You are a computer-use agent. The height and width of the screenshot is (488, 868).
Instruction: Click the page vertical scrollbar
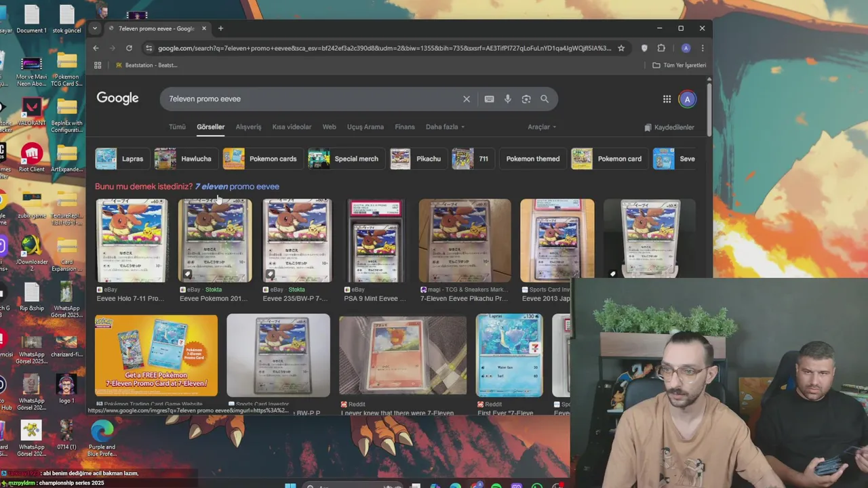coord(709,108)
